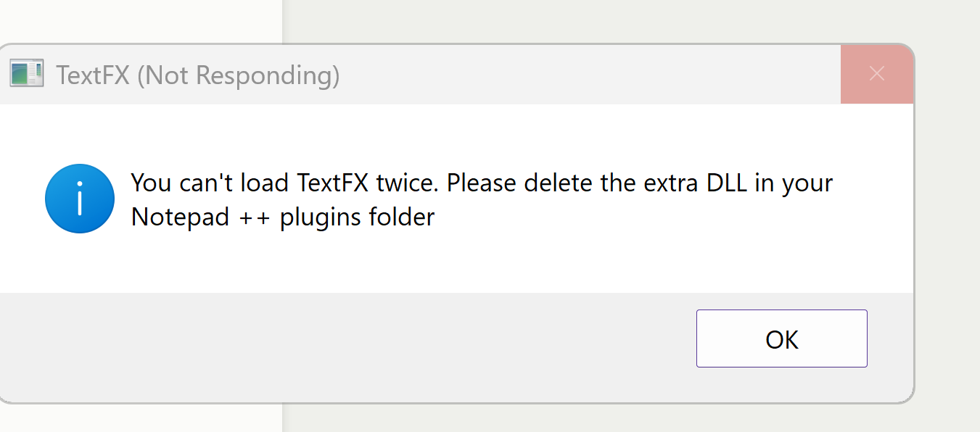Click the gray background right of the dialog
This screenshot has width=980, height=432.
(947, 217)
